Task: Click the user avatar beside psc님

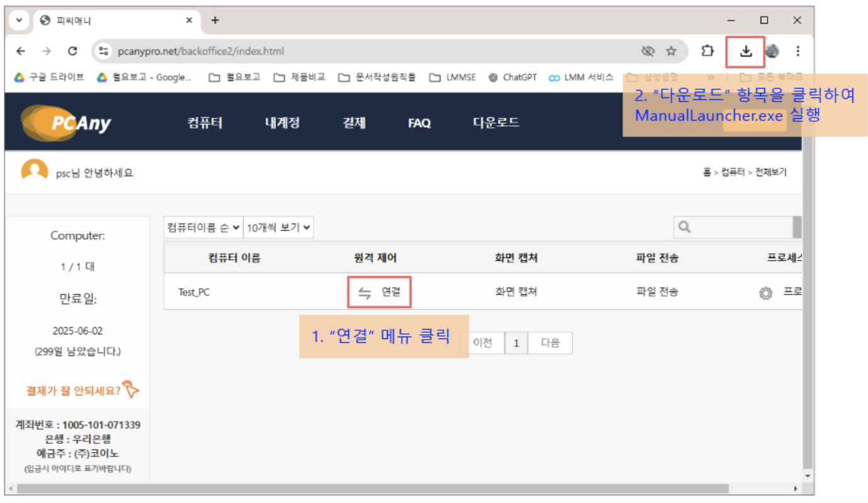Action: click(35, 171)
